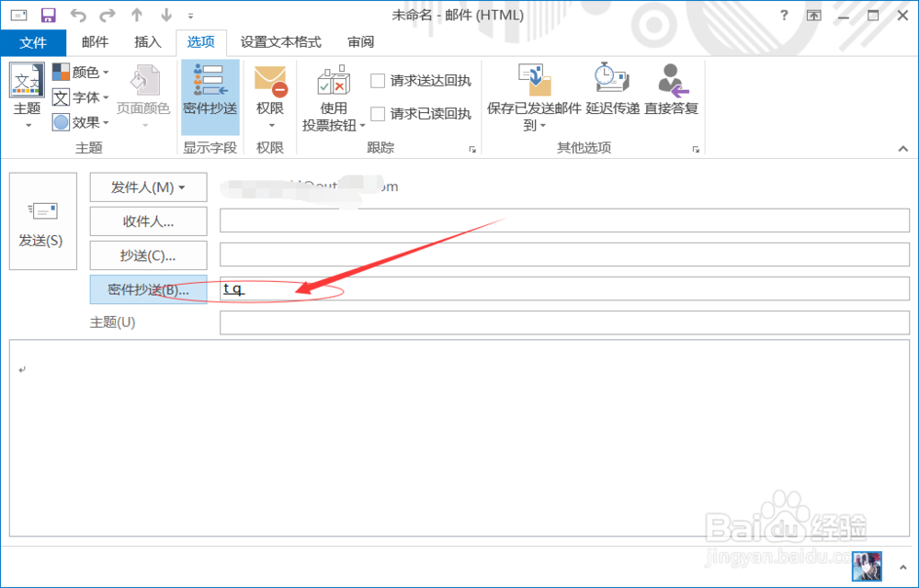
Task: Click in the 收件人 recipient field
Action: pos(564,221)
